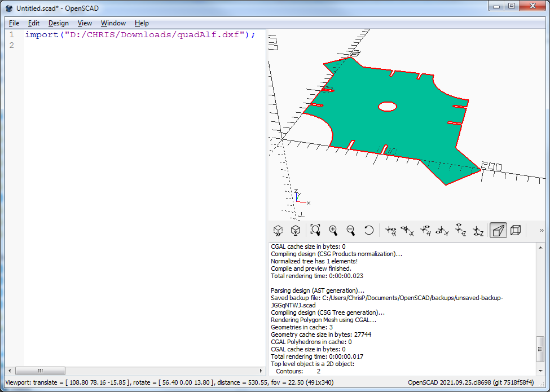The width and height of the screenshot is (550, 392).
Task: Click the Preview icon in viewport toolbar
Action: tap(278, 230)
